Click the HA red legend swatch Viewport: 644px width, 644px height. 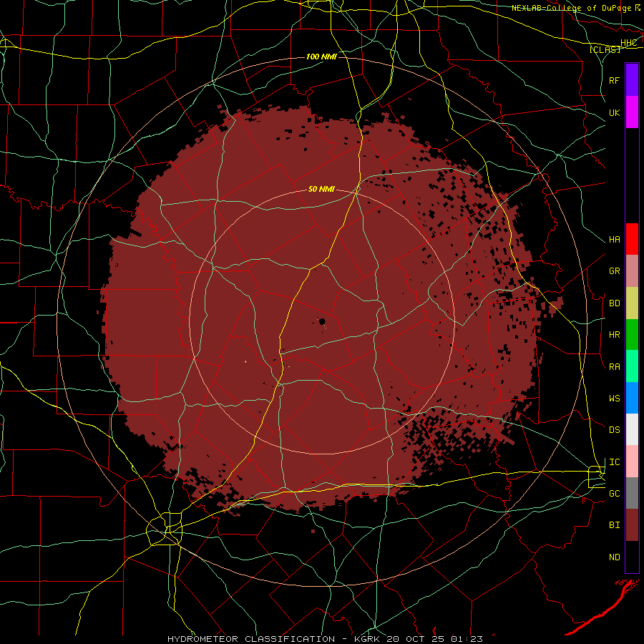click(632, 239)
